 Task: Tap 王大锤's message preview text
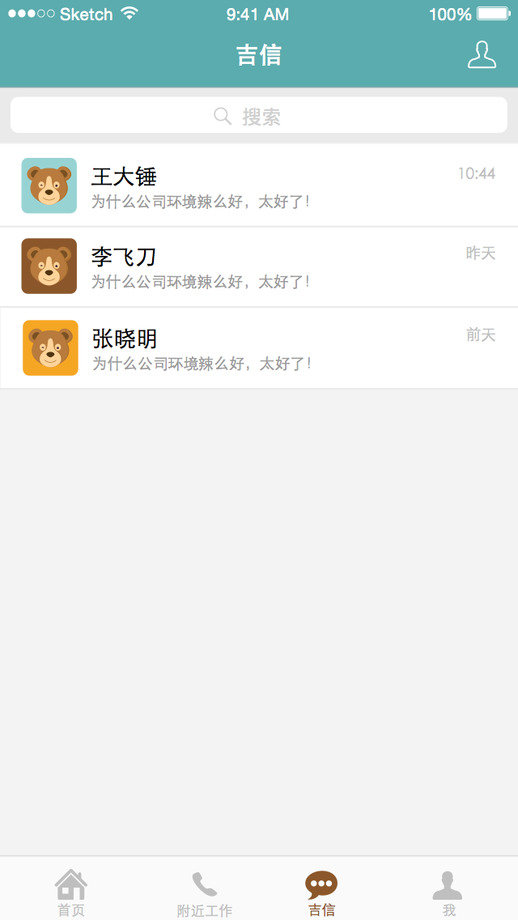pos(201,202)
